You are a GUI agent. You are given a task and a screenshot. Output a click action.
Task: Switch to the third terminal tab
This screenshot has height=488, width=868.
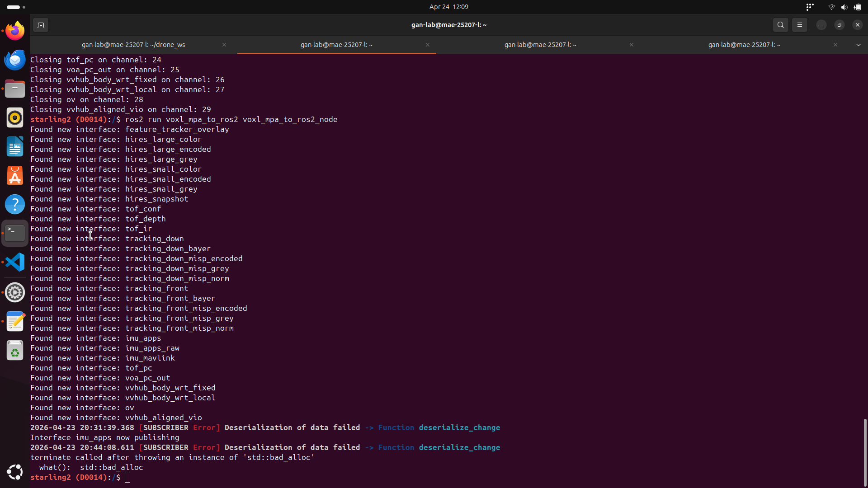(x=540, y=45)
